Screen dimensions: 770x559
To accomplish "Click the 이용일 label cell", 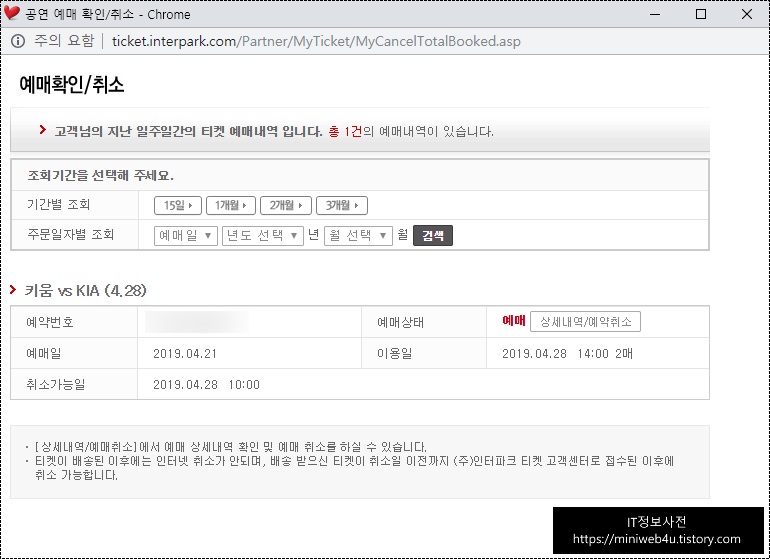I will point(424,353).
